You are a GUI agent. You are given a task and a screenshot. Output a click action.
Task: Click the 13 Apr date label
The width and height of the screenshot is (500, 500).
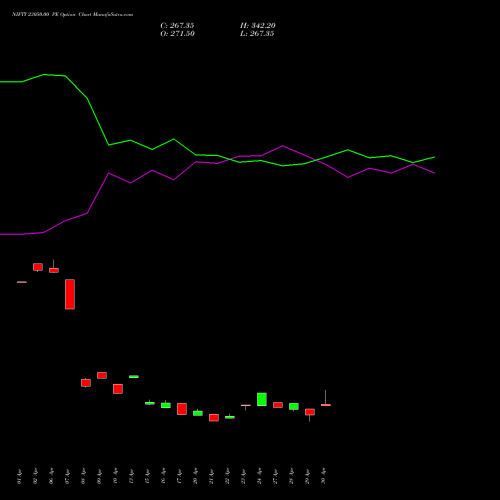(131, 477)
